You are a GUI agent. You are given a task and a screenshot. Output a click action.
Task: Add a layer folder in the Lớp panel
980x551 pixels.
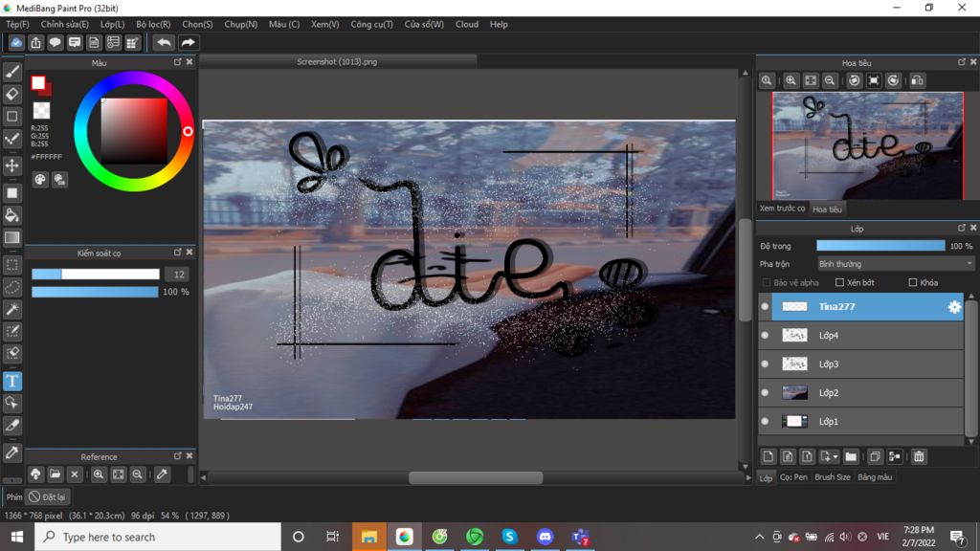(x=851, y=456)
